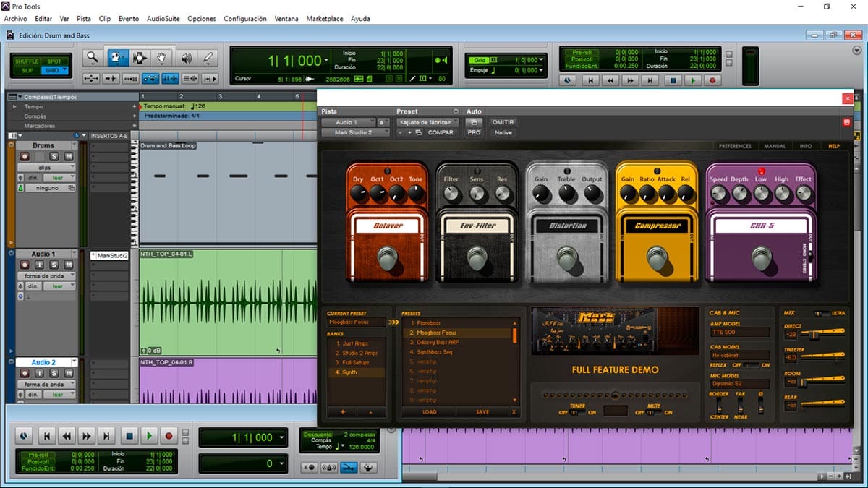868x488 pixels.
Task: Open Audio 1 'forma de onda' view dropdown
Action: point(46,275)
